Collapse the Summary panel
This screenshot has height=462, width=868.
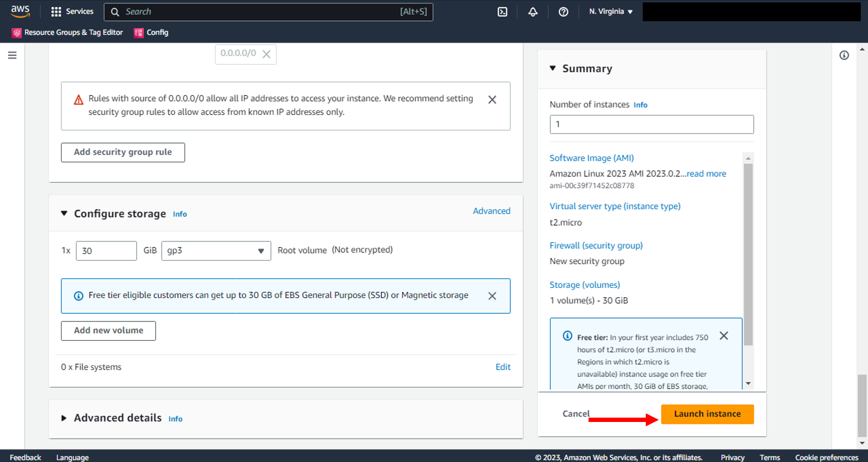click(553, 68)
